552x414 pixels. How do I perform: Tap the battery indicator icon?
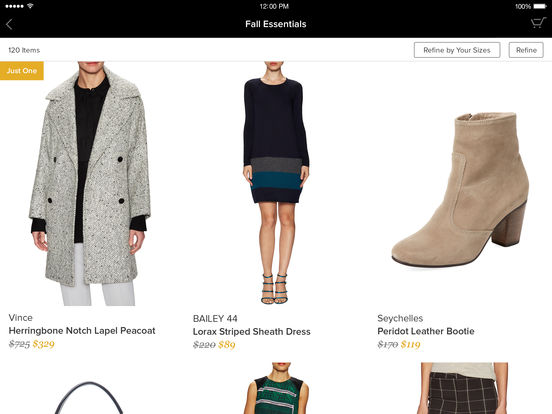coord(540,6)
